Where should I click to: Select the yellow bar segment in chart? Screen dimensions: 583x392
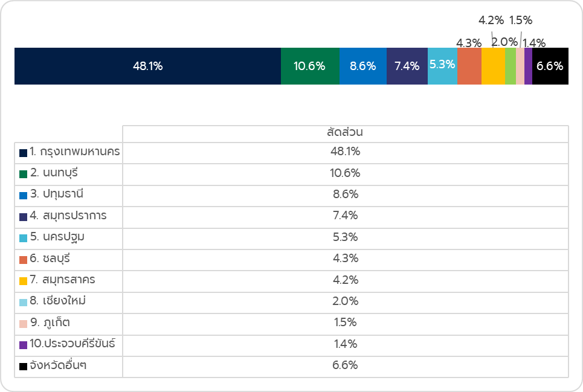point(493,66)
